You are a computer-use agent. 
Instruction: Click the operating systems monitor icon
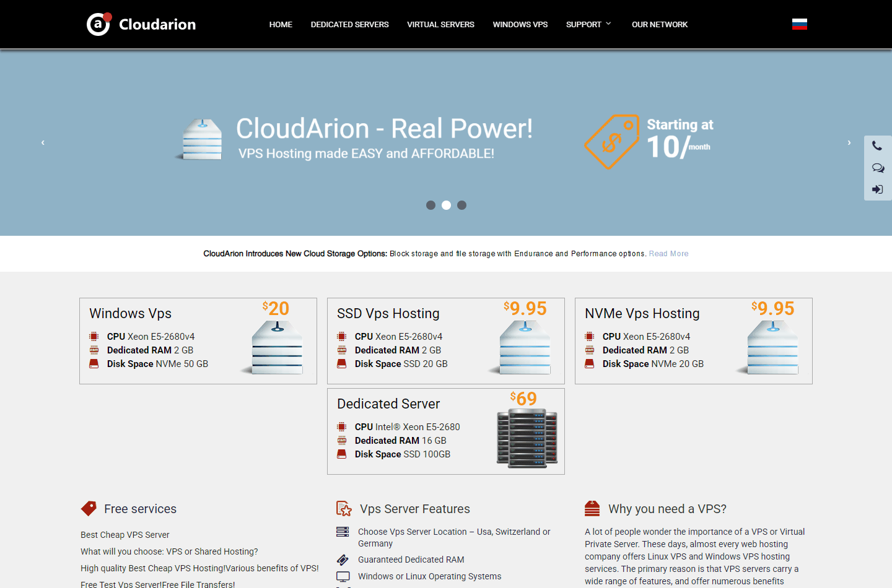(x=343, y=576)
